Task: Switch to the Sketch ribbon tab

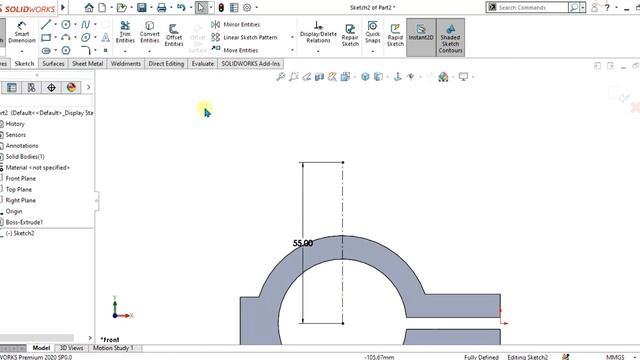Action: click(x=24, y=64)
